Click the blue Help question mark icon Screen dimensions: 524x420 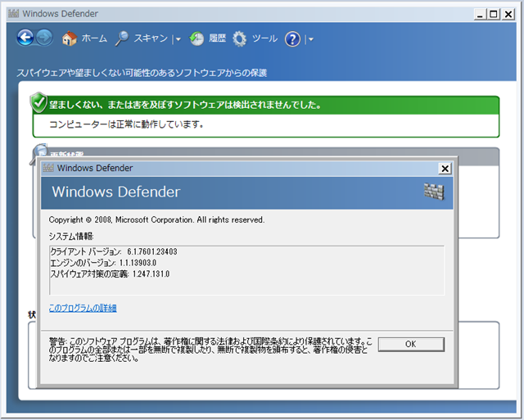click(x=292, y=38)
